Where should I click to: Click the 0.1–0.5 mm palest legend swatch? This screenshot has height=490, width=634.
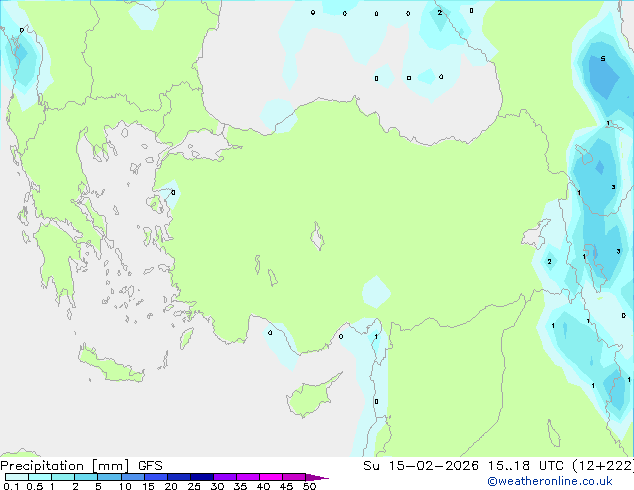[17, 477]
